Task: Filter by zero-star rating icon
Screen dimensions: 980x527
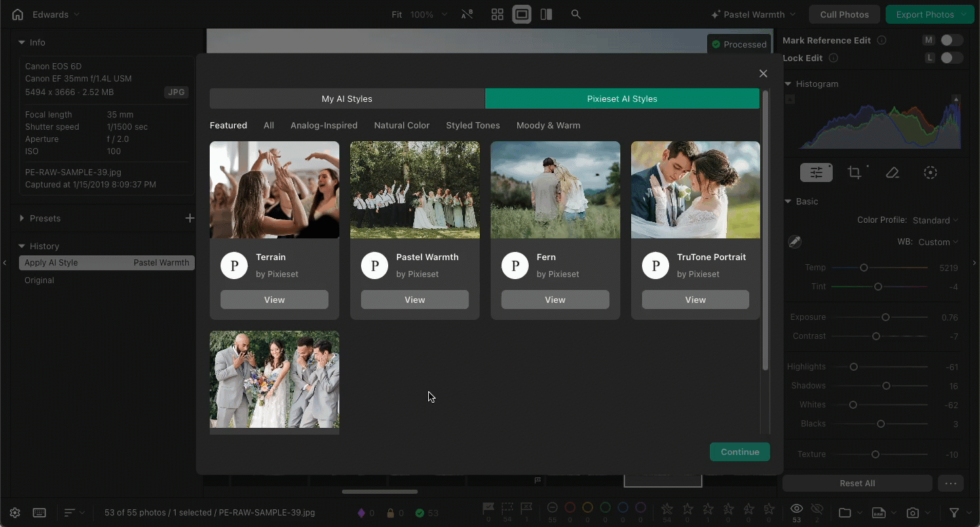Action: click(667, 508)
